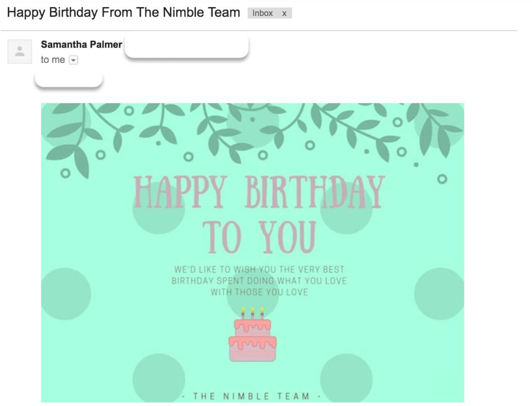Click the sender name Samantha Palmer
This screenshot has width=532, height=406.
coord(81,44)
